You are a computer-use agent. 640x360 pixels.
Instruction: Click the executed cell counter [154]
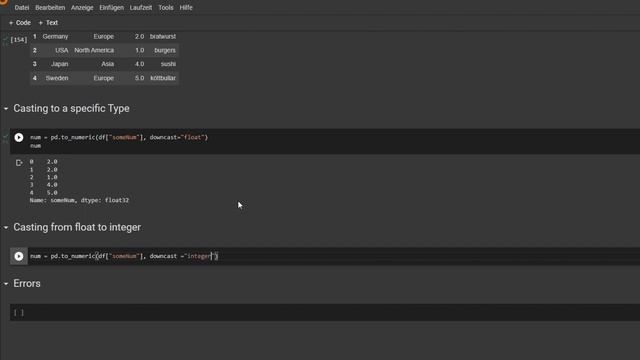18,40
